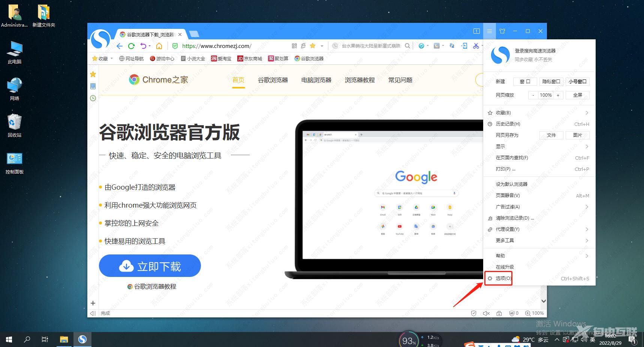Bookmark page with the yellow star icon
The image size is (644, 347).
pos(313,46)
